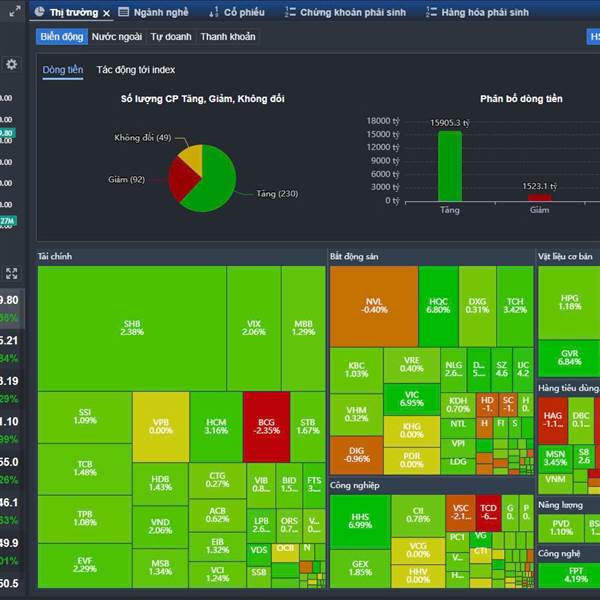The height and width of the screenshot is (600, 600).
Task: Click the MBB 1.29% tile
Action: tap(303, 328)
